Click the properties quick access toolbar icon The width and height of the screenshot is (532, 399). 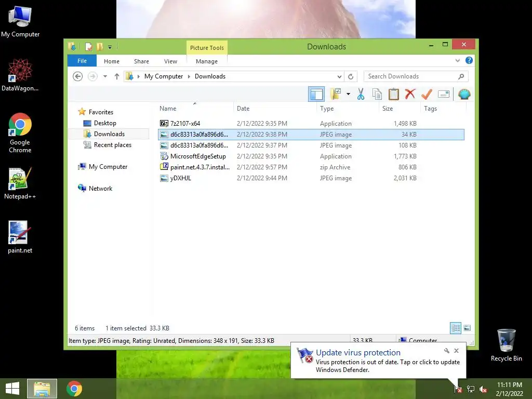tap(88, 46)
